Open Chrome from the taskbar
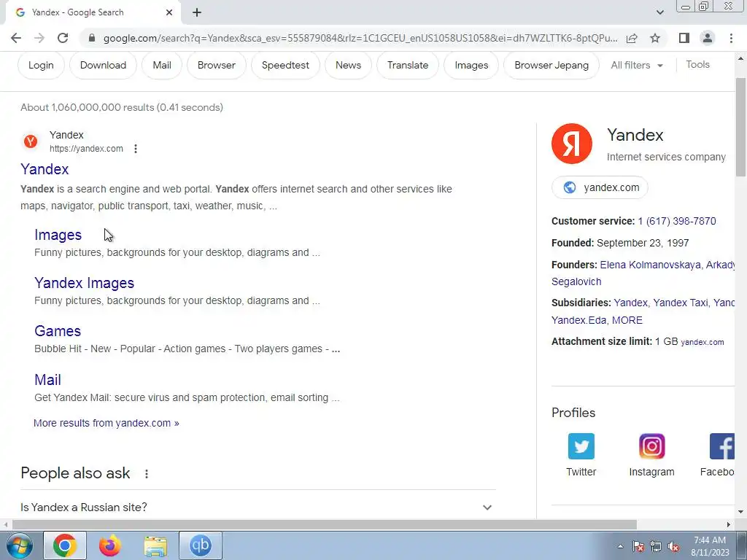The height and width of the screenshot is (560, 747). tap(65, 545)
